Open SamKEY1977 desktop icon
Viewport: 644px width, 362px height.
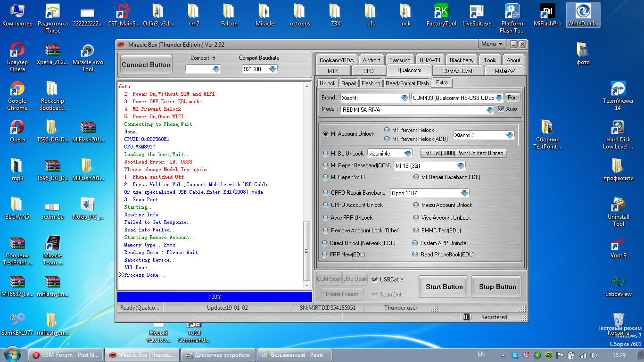coord(17,324)
